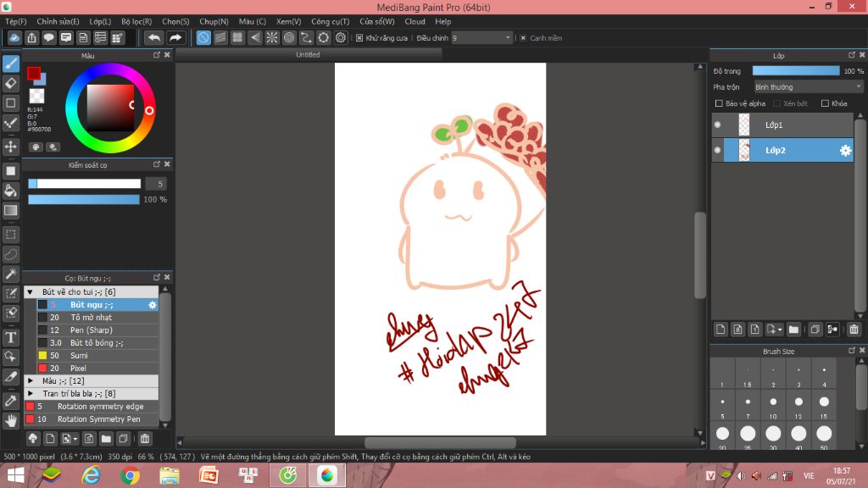This screenshot has width=868, height=488.
Task: Select the Rotation symmetry edge brush
Action: (92, 407)
